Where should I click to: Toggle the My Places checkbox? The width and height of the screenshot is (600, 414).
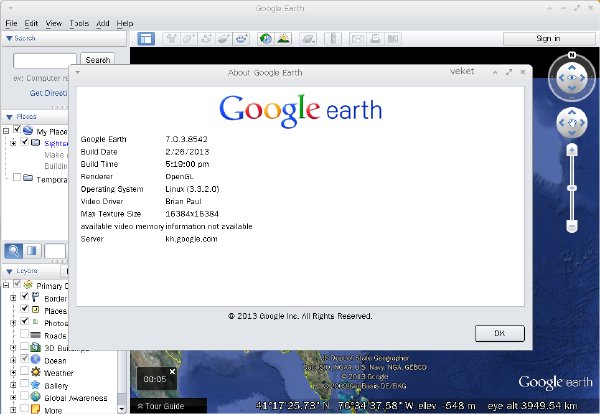(17, 129)
